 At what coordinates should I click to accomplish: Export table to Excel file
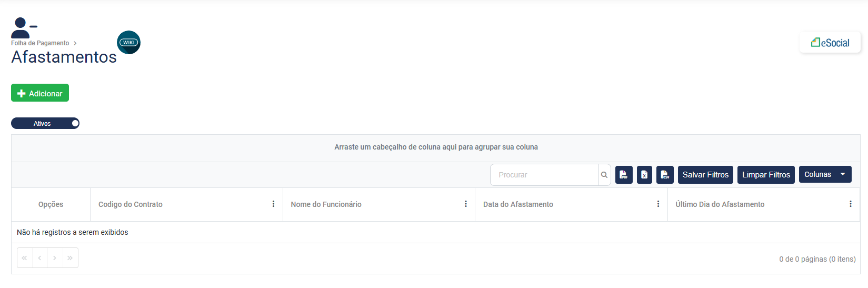coord(644,175)
